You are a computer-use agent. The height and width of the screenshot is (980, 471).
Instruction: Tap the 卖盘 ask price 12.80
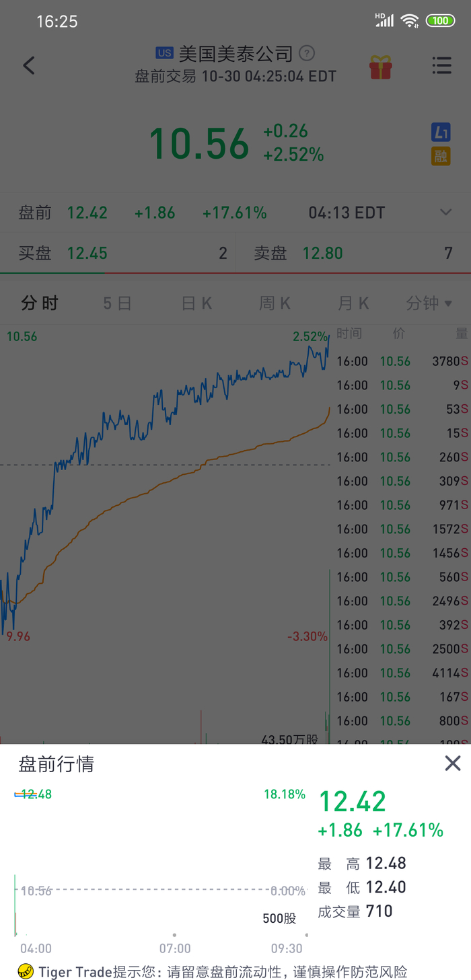pyautogui.click(x=322, y=254)
